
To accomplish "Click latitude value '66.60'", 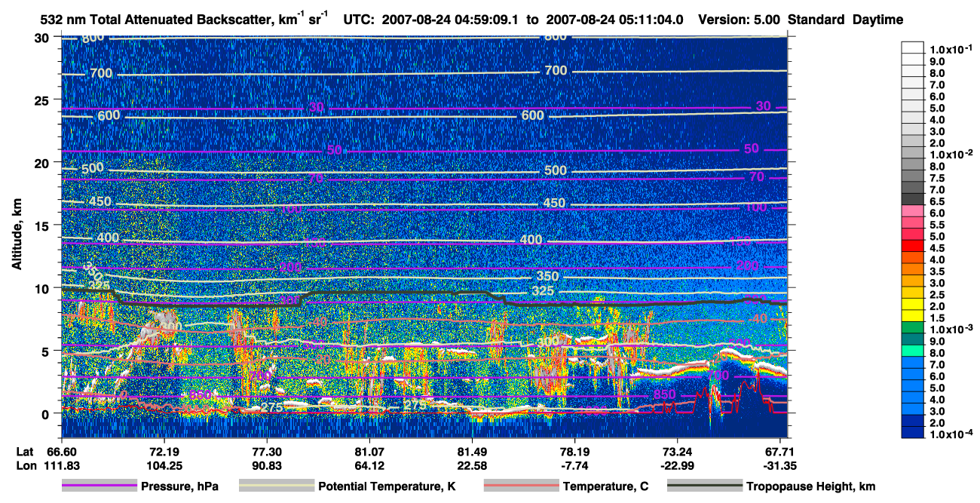I will [61, 451].
